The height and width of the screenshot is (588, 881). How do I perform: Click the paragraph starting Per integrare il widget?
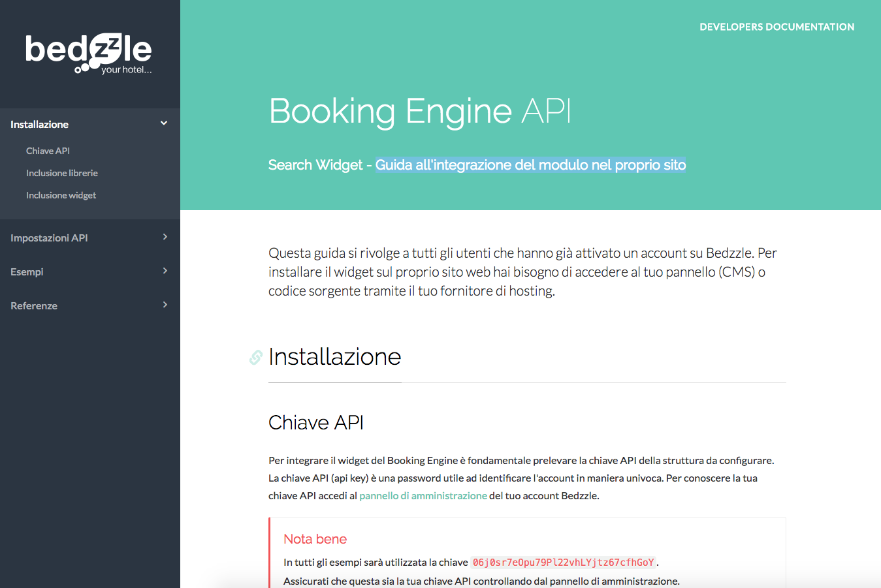(x=521, y=478)
